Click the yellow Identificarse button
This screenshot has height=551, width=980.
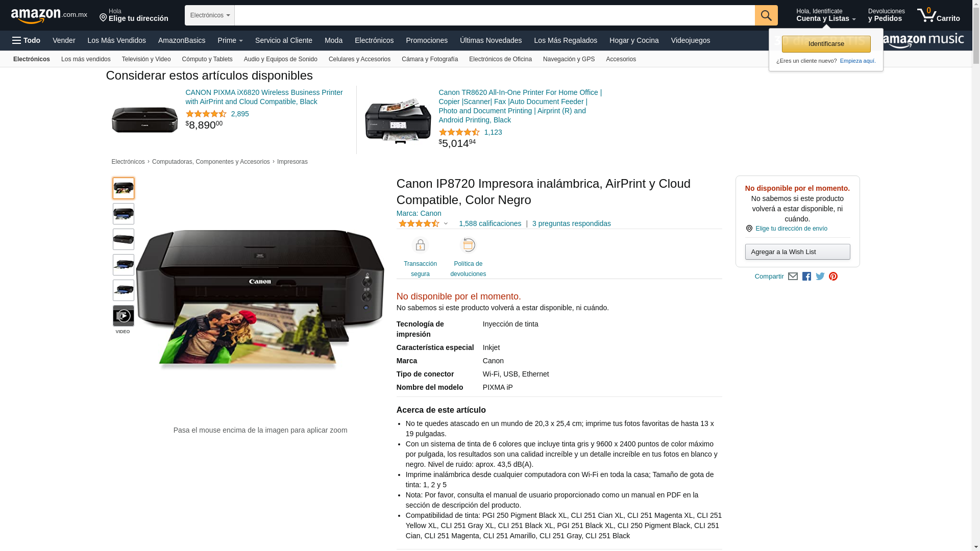click(x=826, y=44)
